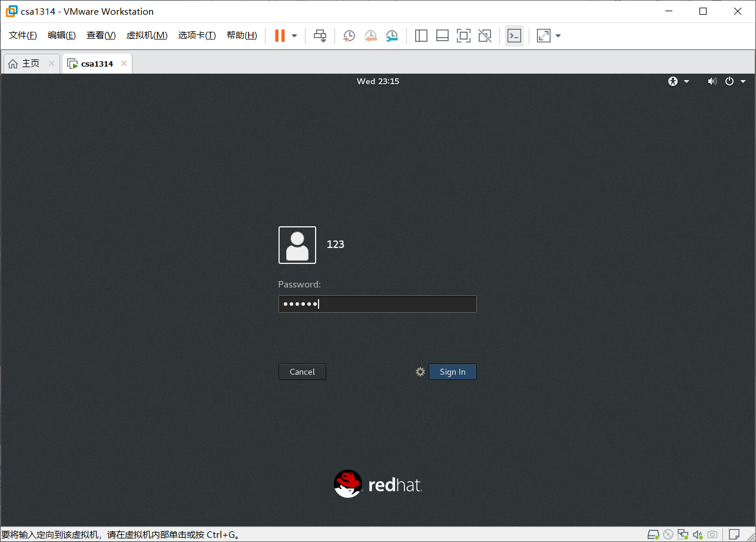Open the message log note icon
This screenshot has height=542, width=756.
[x=734, y=534]
